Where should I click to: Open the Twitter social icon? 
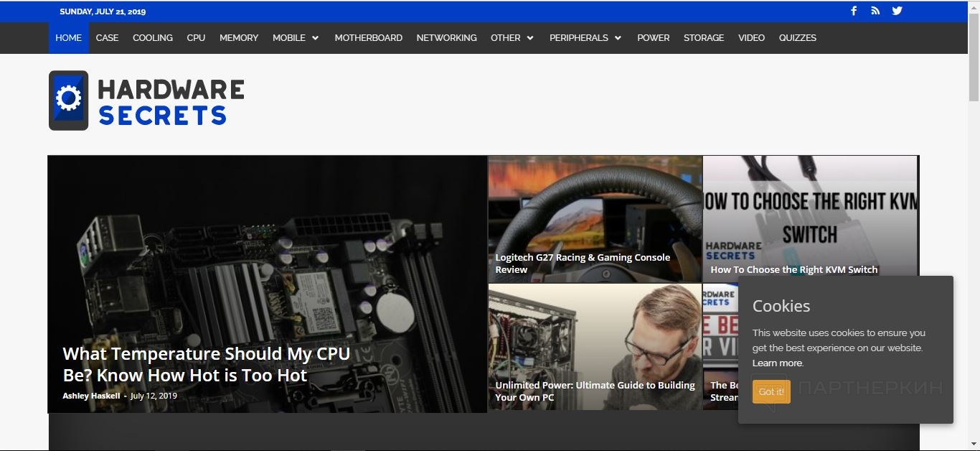(897, 11)
